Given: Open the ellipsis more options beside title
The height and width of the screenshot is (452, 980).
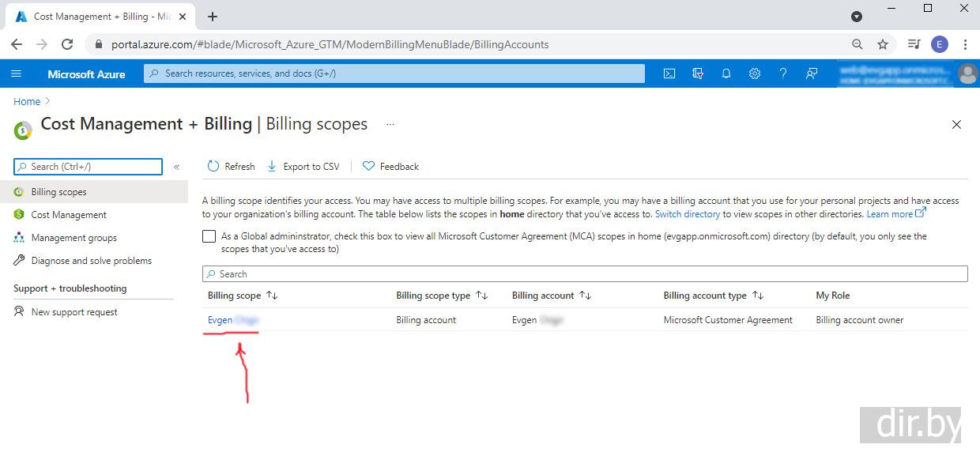Looking at the screenshot, I should [x=390, y=124].
